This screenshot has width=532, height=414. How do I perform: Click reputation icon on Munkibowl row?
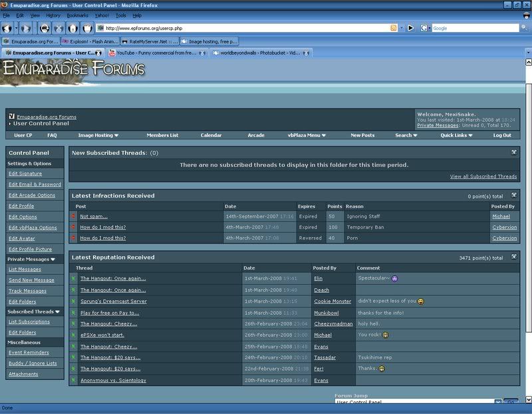(x=73, y=313)
